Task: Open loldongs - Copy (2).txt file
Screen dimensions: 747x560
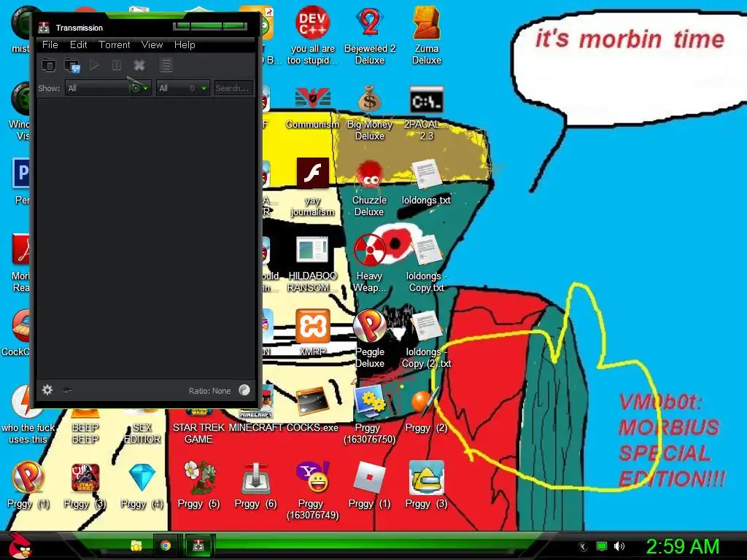Action: coord(426,339)
